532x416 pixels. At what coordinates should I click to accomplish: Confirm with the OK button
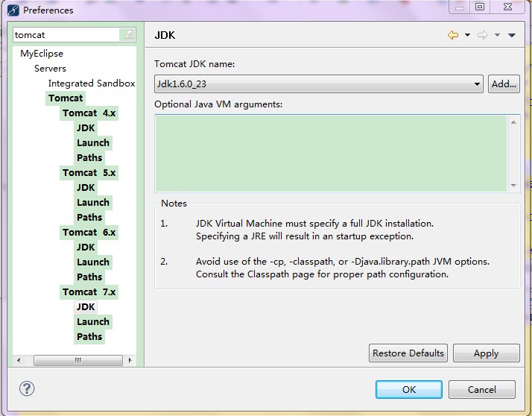[x=409, y=389]
